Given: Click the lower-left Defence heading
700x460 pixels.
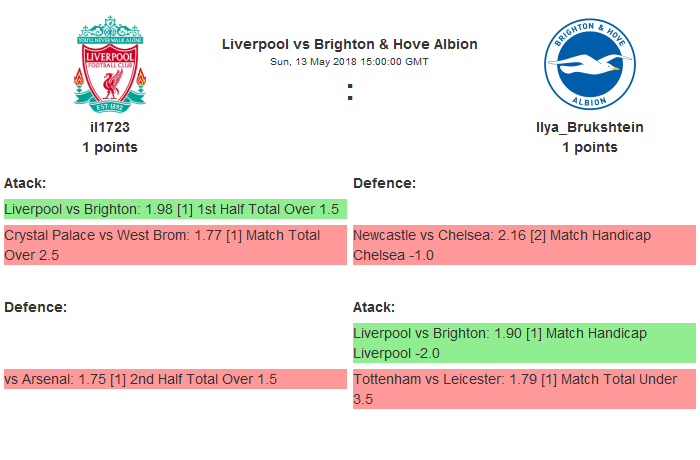Looking at the screenshot, I should point(35,307).
